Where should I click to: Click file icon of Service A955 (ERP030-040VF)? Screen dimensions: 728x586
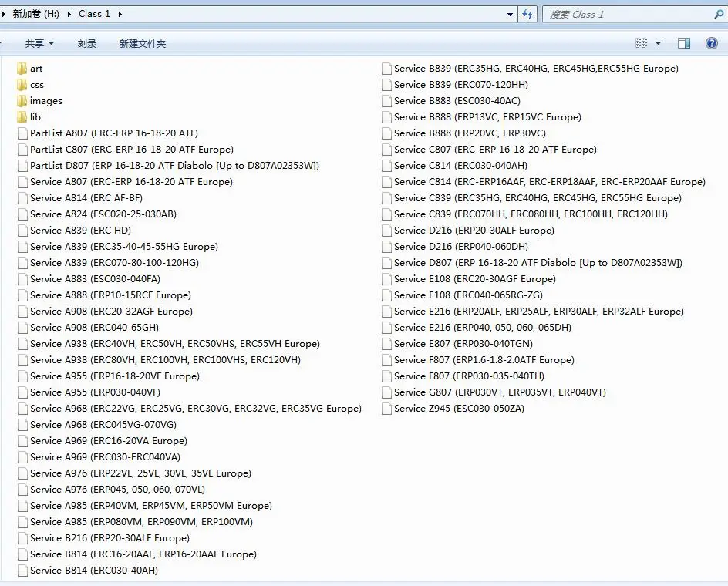coord(22,392)
